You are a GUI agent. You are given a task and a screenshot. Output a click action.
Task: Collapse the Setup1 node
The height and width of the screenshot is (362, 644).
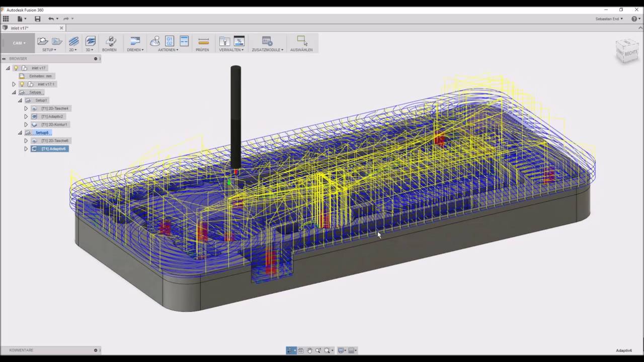click(20, 100)
